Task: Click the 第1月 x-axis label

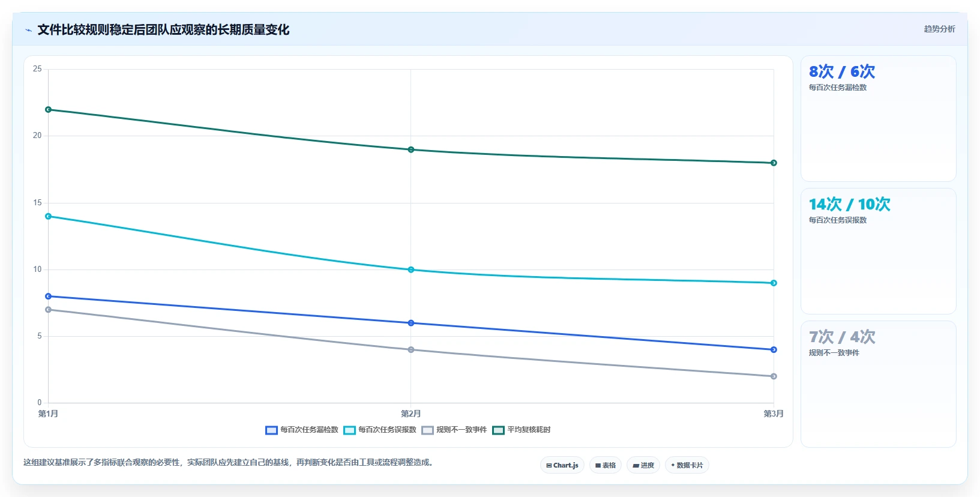Action: pos(49,414)
